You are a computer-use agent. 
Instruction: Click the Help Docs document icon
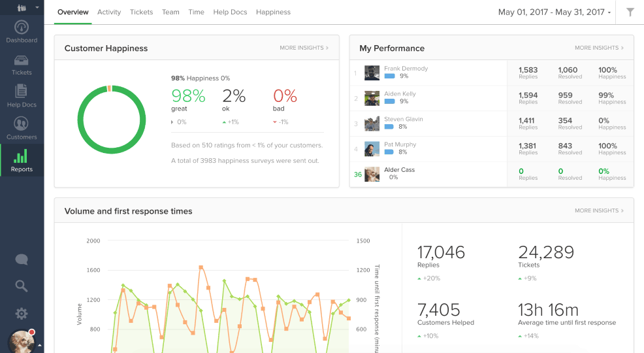click(x=22, y=92)
